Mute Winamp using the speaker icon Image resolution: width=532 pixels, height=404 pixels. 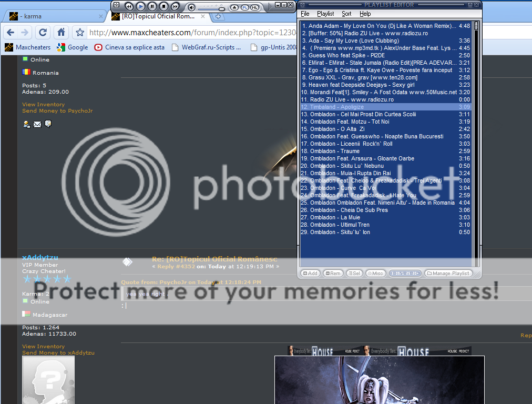pyautogui.click(x=191, y=7)
